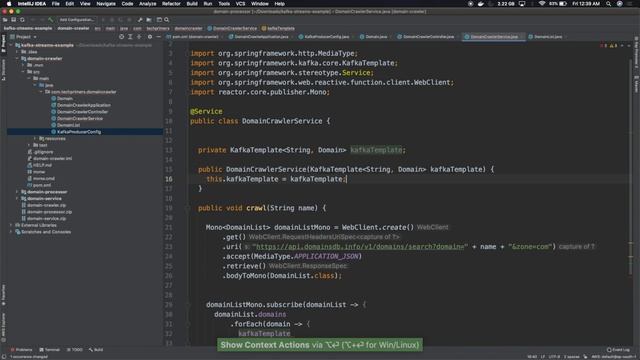This screenshot has height=360, width=640.
Task: Open the File menu
Action: [x=56, y=4]
